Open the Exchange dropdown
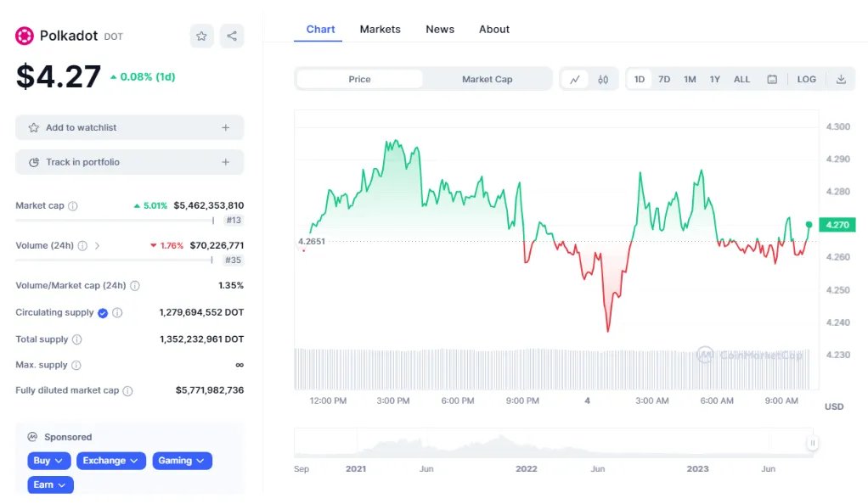Viewport: 868px width, 504px height. [110, 461]
